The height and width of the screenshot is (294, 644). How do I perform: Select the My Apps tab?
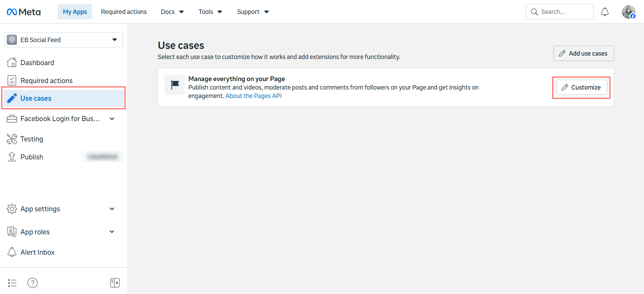(x=75, y=12)
